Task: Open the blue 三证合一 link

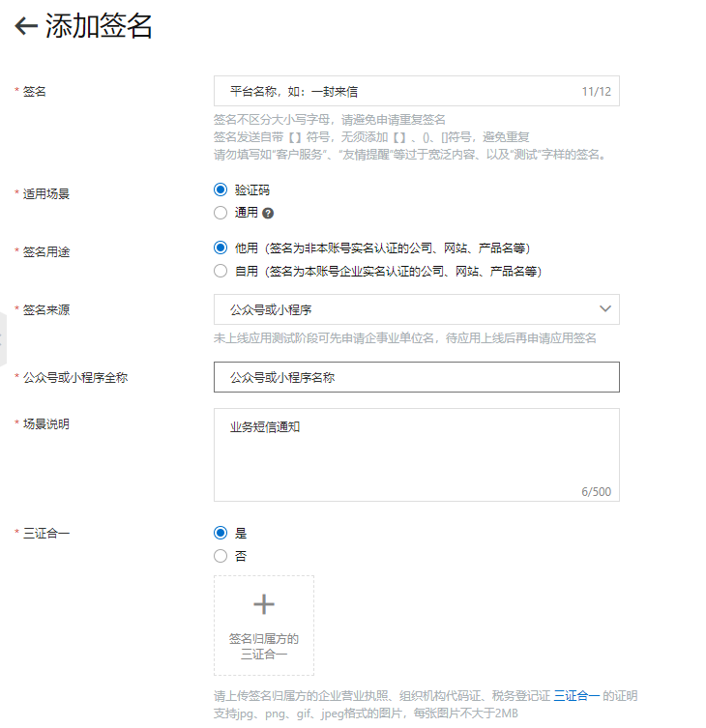Action: tap(576, 695)
